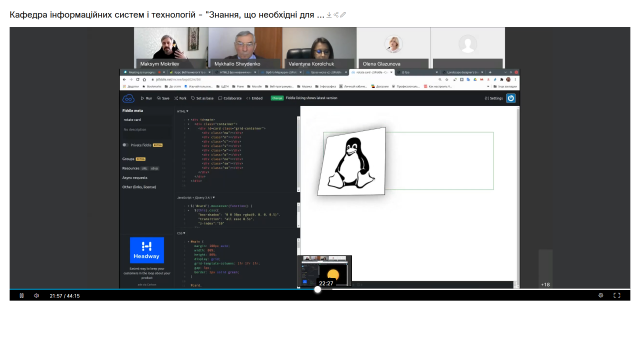The image size is (640, 360).
Task: Select Maksym Mokriiev's video tile
Action: point(171,48)
